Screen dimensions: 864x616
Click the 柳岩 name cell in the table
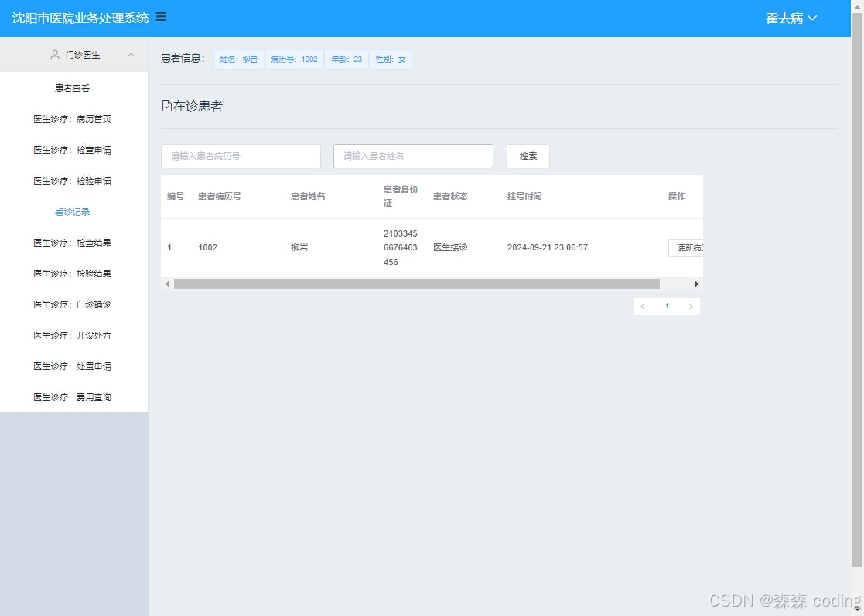(299, 248)
